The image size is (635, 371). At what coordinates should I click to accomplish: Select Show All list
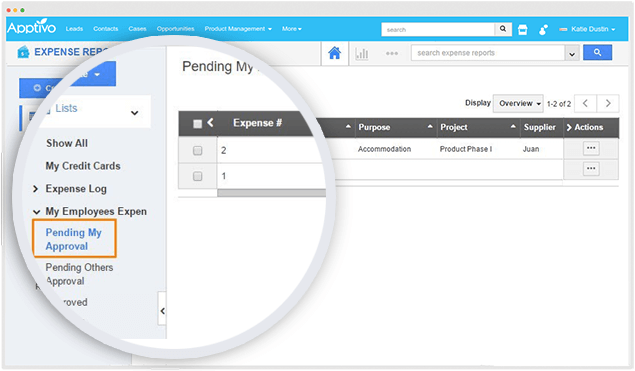[67, 143]
